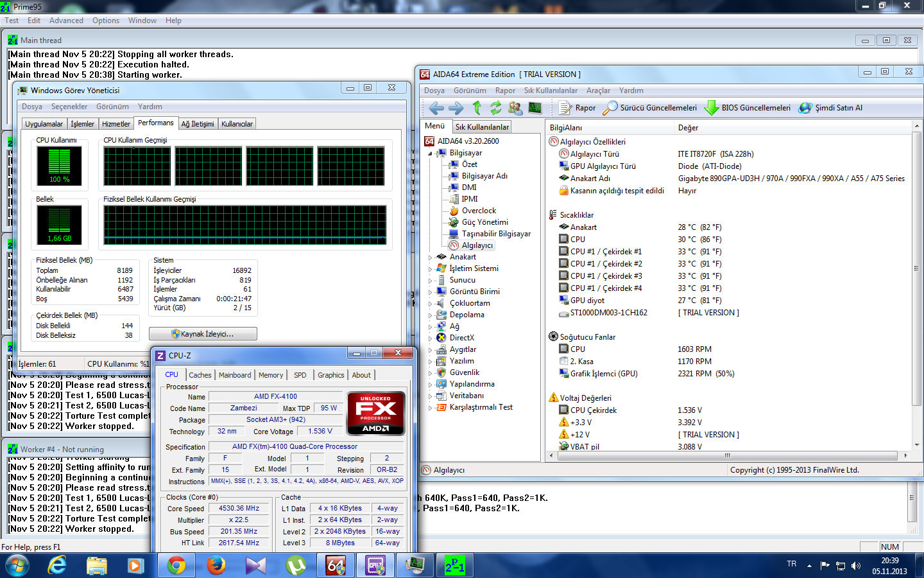Switch to Hizmetler tab in Task Manager
The image size is (924, 578).
[116, 124]
